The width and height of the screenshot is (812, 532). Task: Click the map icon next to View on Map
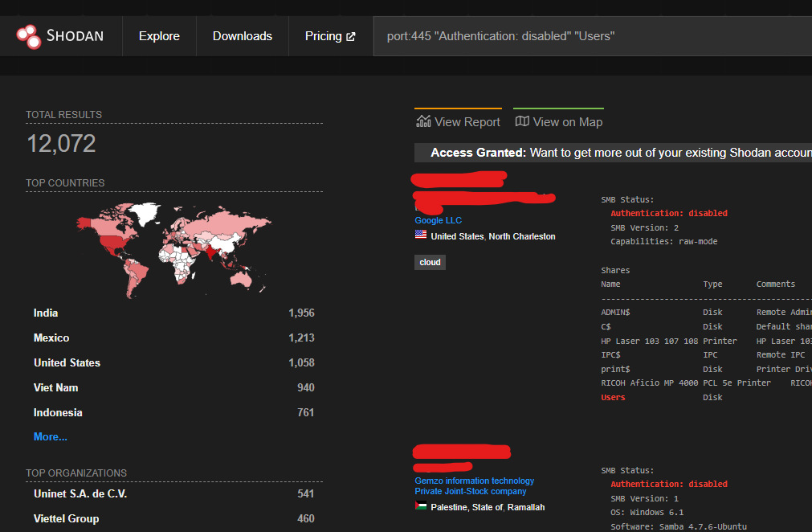522,121
